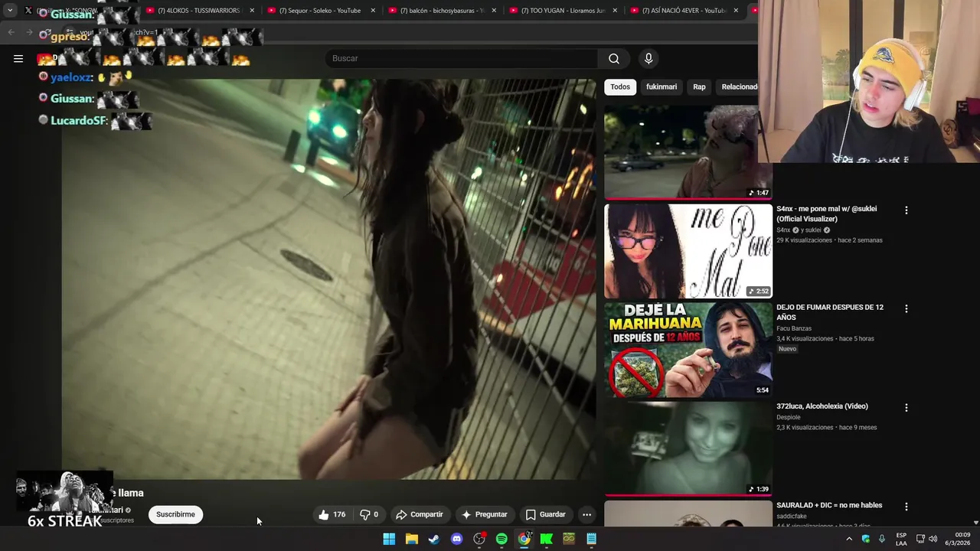
Task: Switch input language ESP LAA
Action: tap(901, 539)
